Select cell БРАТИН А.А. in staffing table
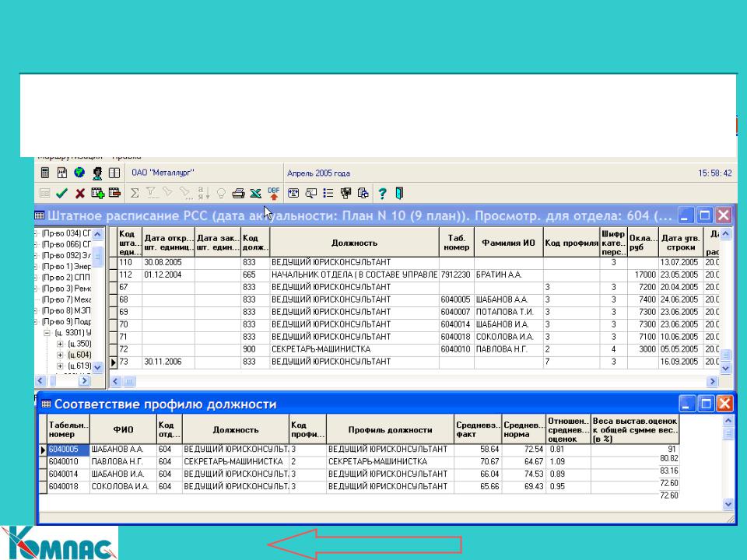This screenshot has height=560, width=747. pos(508,275)
